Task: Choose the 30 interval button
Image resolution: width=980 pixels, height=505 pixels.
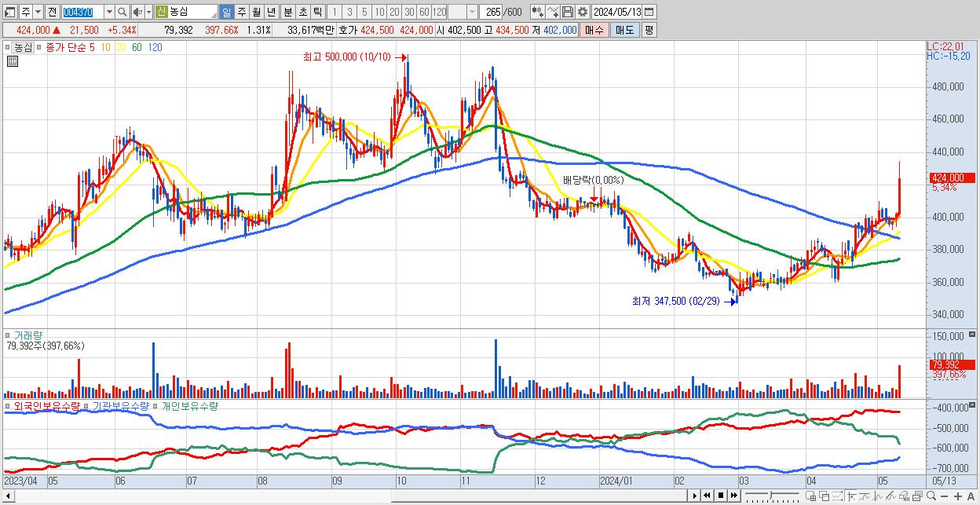Action: 409,12
